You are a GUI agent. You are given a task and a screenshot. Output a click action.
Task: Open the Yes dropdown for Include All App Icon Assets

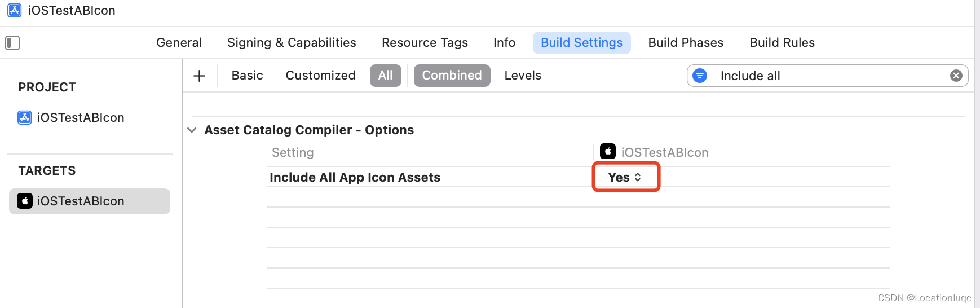(625, 177)
